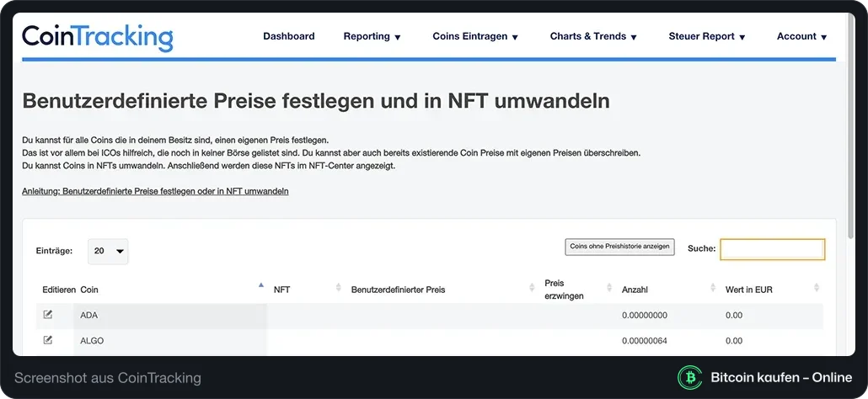
Task: Expand the Reporting menu
Action: (x=372, y=36)
